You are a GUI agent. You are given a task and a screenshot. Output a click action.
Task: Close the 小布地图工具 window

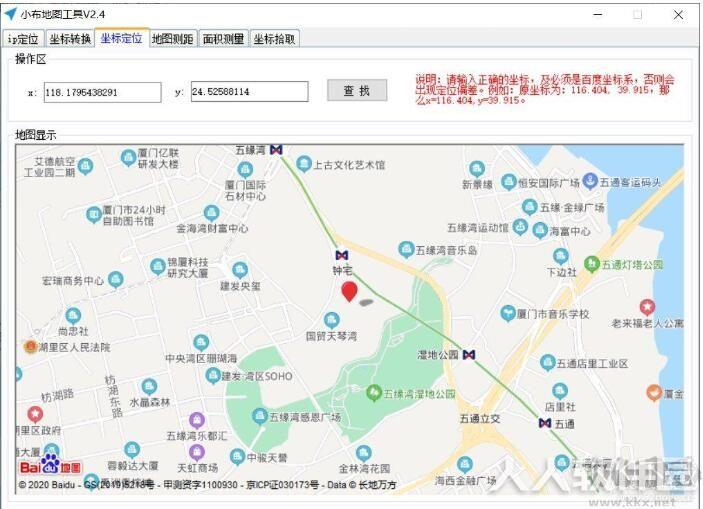[x=678, y=15]
